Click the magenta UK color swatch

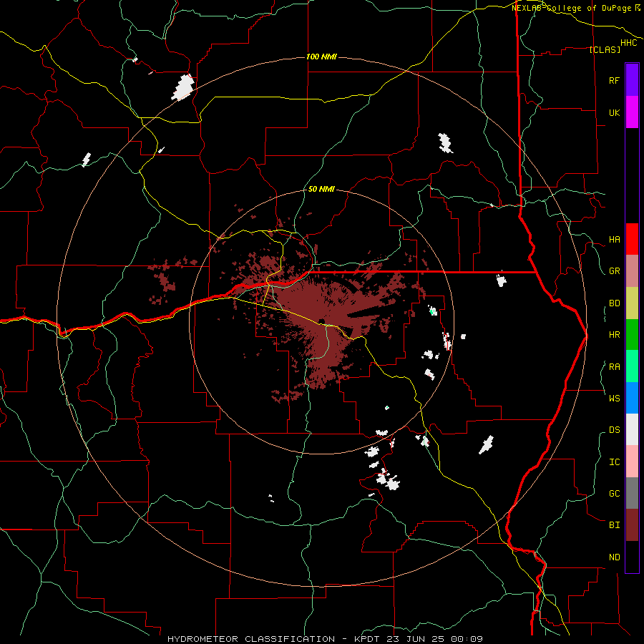click(632, 112)
